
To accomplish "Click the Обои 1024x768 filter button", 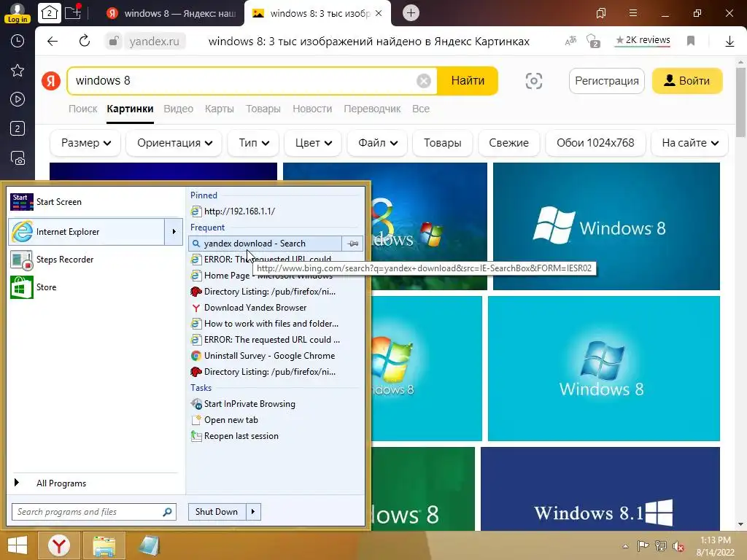I will pyautogui.click(x=595, y=143).
